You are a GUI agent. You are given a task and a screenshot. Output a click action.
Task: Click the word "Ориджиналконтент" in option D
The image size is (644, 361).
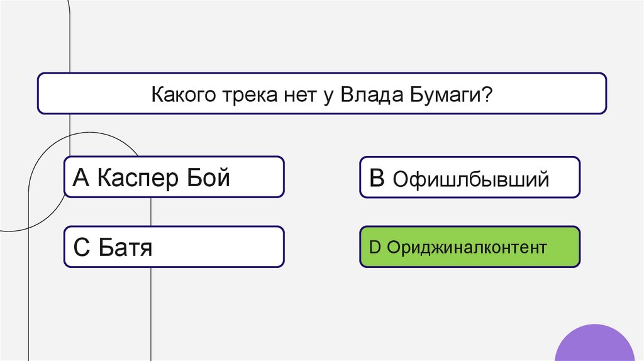467,247
